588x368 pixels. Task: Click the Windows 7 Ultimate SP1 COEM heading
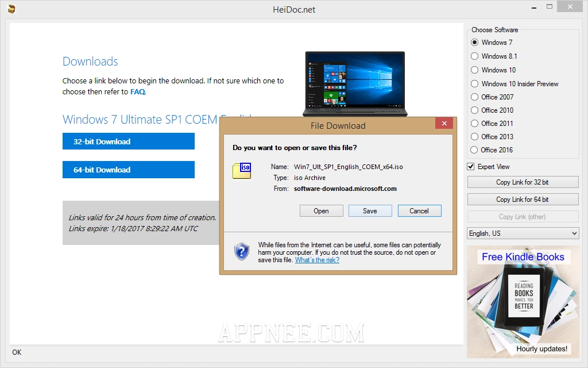(140, 120)
